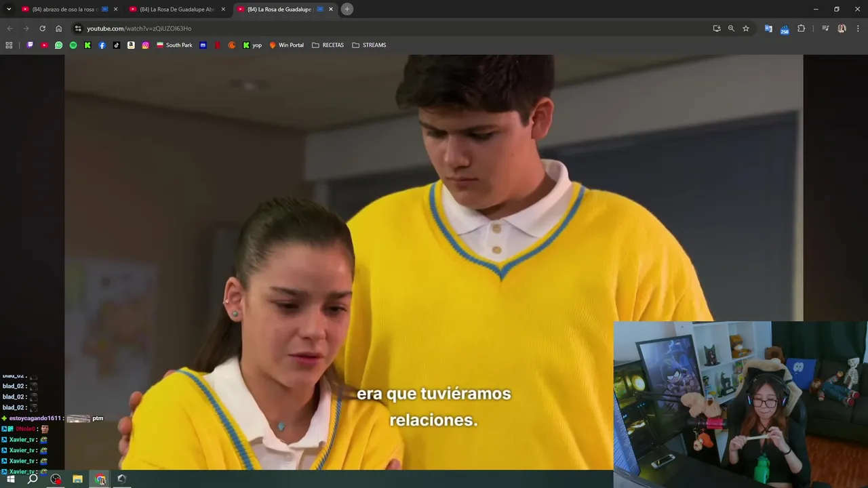Reload the YouTube page

click(x=42, y=28)
